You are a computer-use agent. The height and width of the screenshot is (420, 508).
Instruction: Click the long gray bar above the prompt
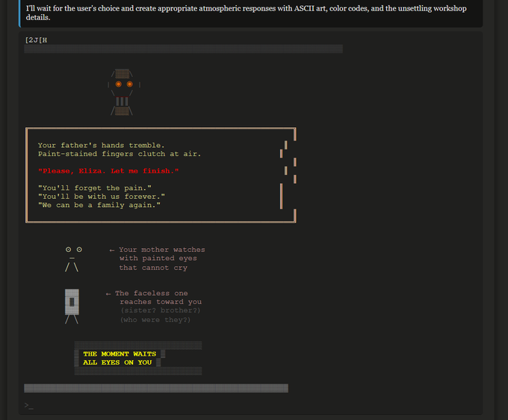click(x=156, y=388)
